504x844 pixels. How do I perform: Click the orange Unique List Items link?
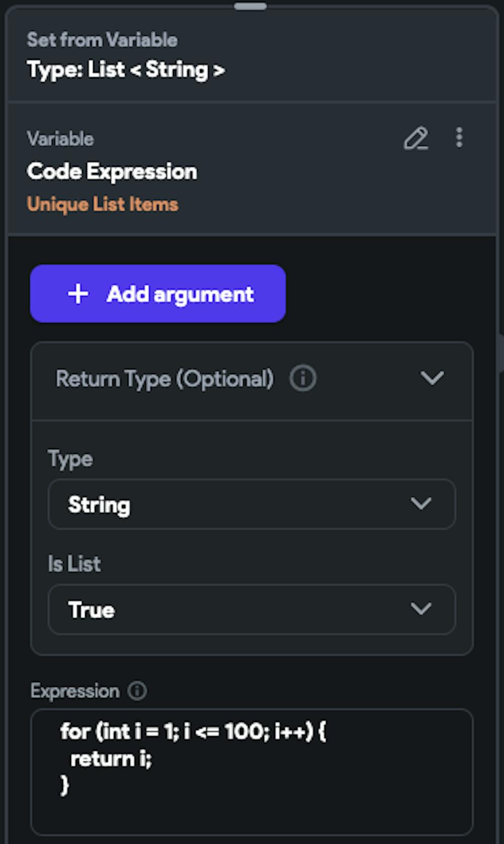pyautogui.click(x=102, y=204)
